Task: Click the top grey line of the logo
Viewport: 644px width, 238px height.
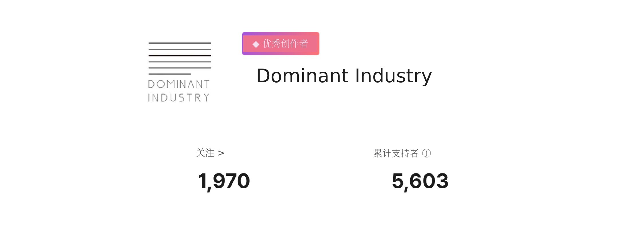Action: [x=180, y=43]
